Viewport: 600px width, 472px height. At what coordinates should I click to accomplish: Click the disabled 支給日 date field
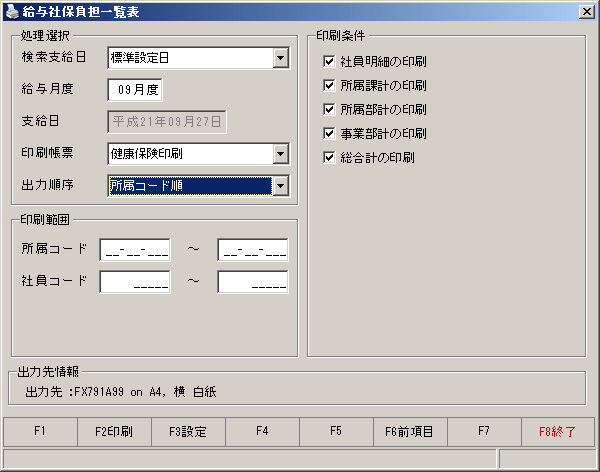tap(167, 122)
